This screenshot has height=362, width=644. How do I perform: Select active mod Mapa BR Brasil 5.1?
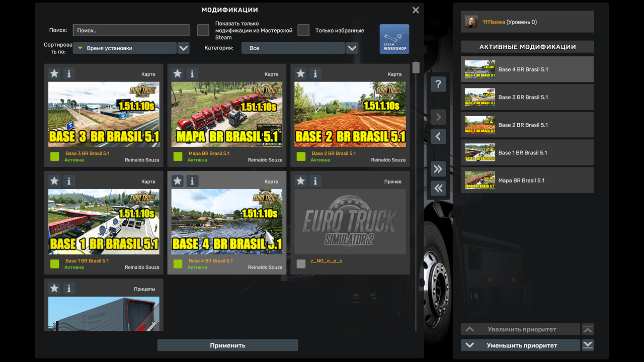pos(527,180)
